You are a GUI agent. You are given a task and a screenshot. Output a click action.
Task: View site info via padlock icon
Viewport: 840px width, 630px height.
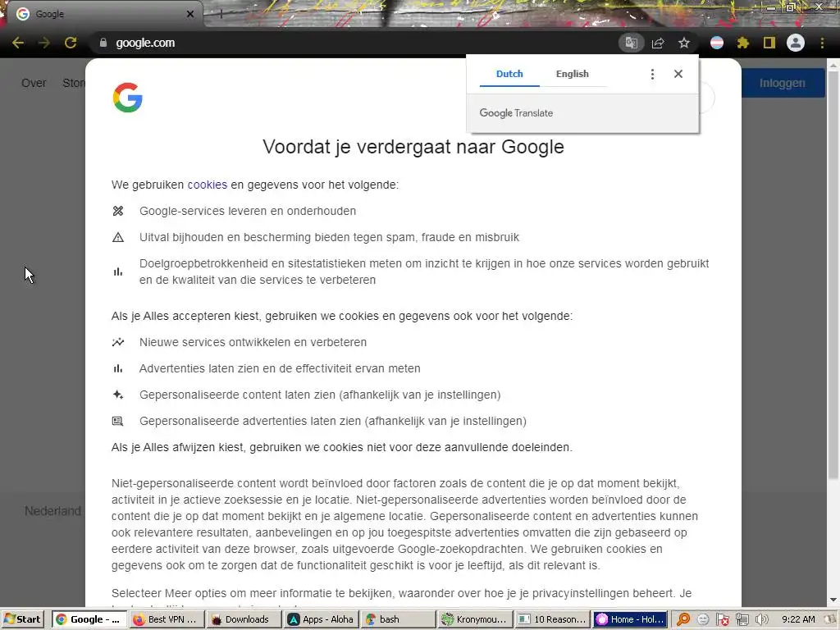point(103,43)
